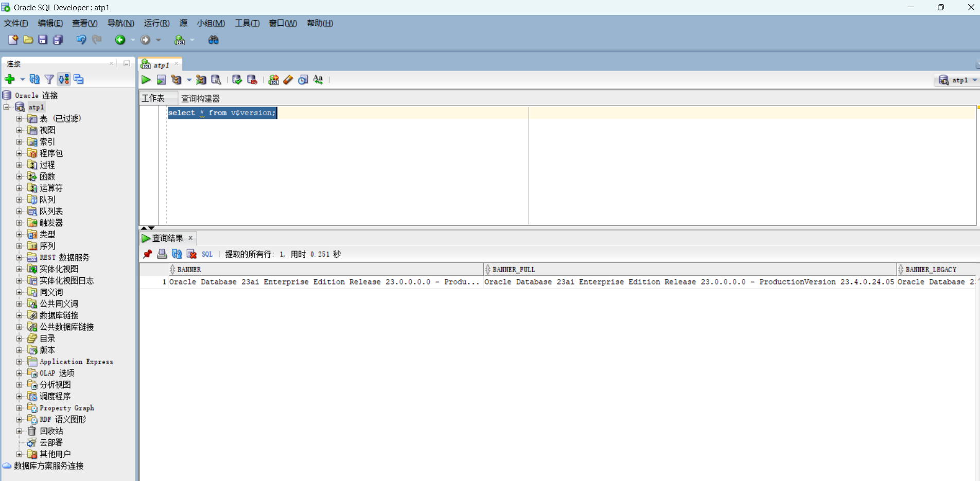
Task: Rollback changes with the database undo icon
Action: coord(252,80)
